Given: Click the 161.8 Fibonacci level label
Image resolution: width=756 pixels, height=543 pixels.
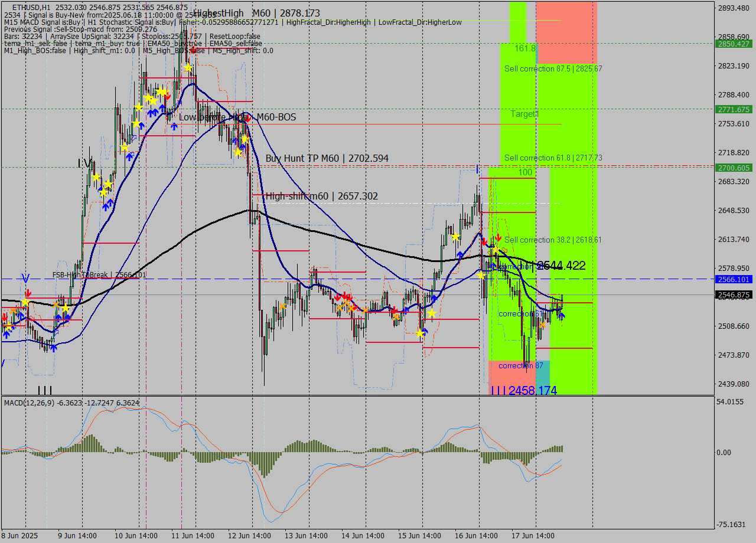Looking at the screenshot, I should pyautogui.click(x=524, y=48).
